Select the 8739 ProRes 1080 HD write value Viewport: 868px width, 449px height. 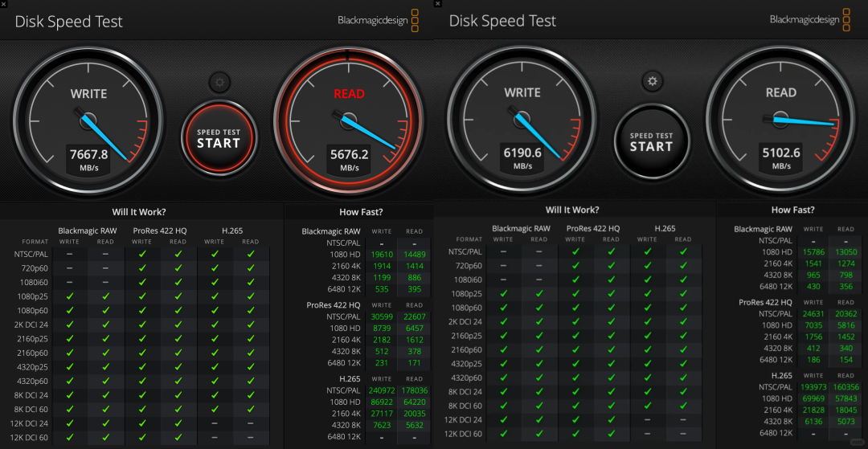point(382,329)
